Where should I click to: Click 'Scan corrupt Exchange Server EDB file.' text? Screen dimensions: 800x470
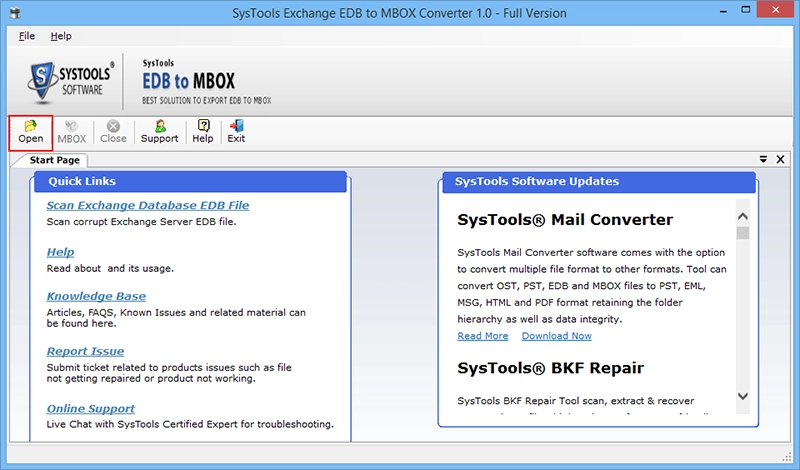(x=141, y=222)
